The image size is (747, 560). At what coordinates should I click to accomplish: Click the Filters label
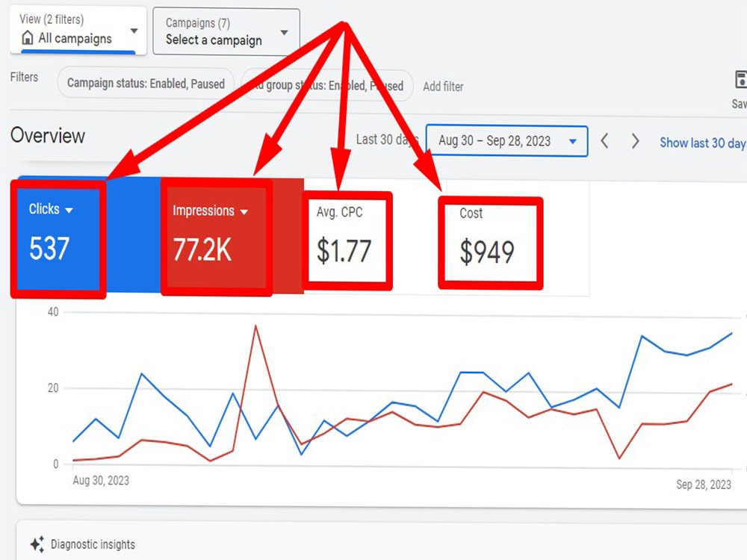point(24,77)
